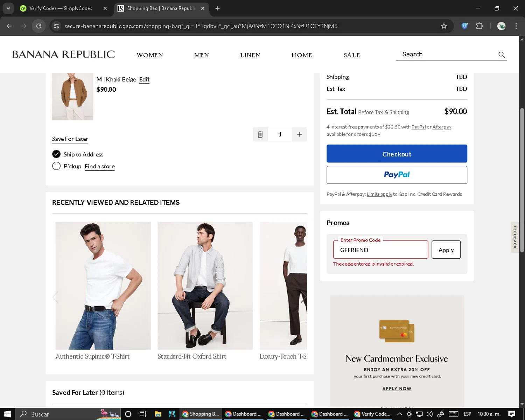Open the SALE menu

point(352,55)
